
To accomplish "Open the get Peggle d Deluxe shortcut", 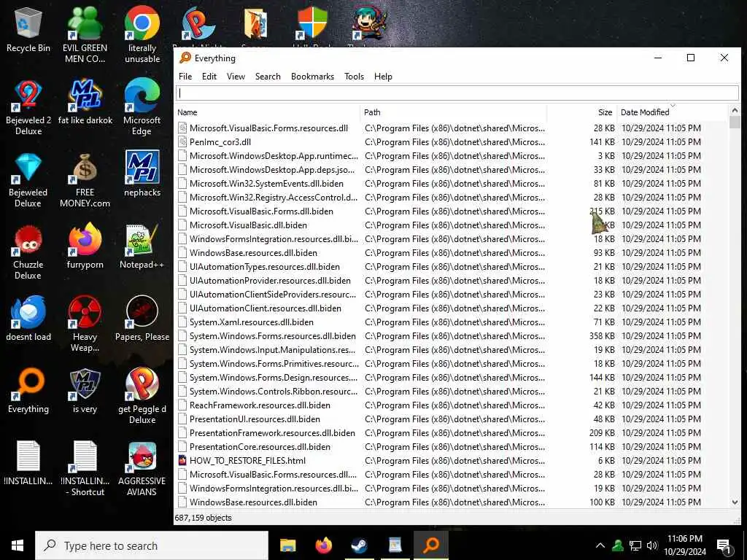I will pos(142,396).
